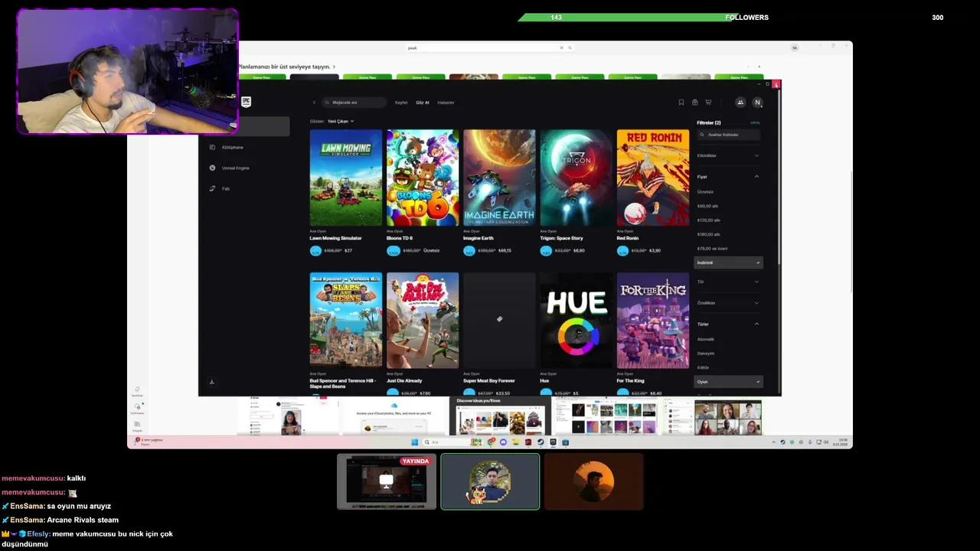Image resolution: width=980 pixels, height=551 pixels.
Task: Open the Super Meat Boy Forever title
Action: tap(489, 380)
